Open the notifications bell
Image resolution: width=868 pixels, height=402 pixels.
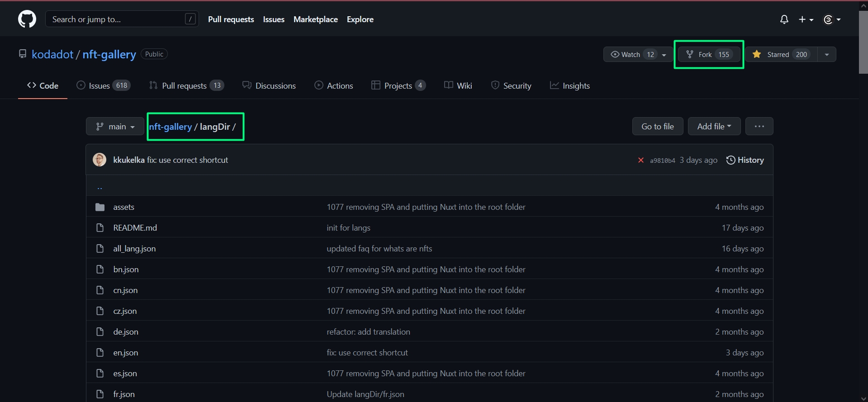click(x=784, y=19)
